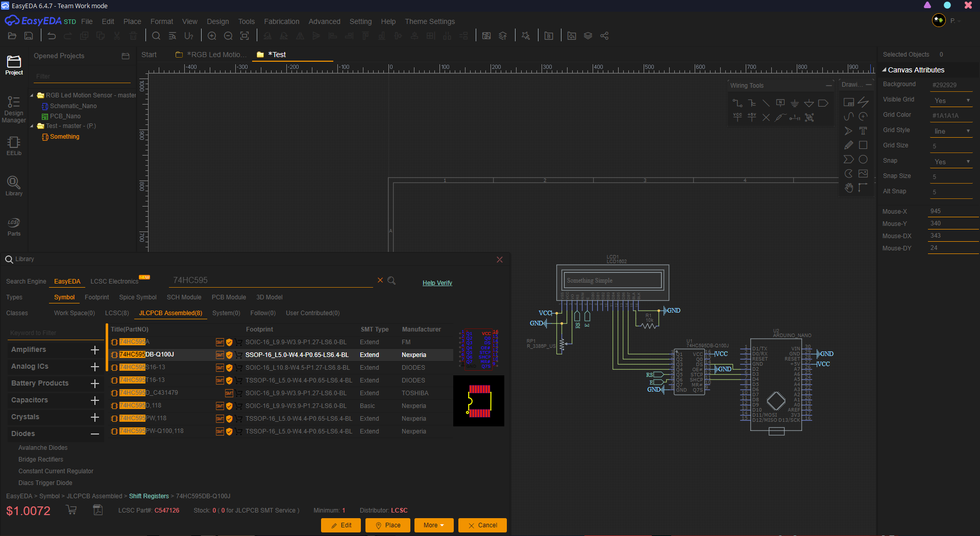Open the Help Verify link
This screenshot has height=536, width=980.
[437, 283]
